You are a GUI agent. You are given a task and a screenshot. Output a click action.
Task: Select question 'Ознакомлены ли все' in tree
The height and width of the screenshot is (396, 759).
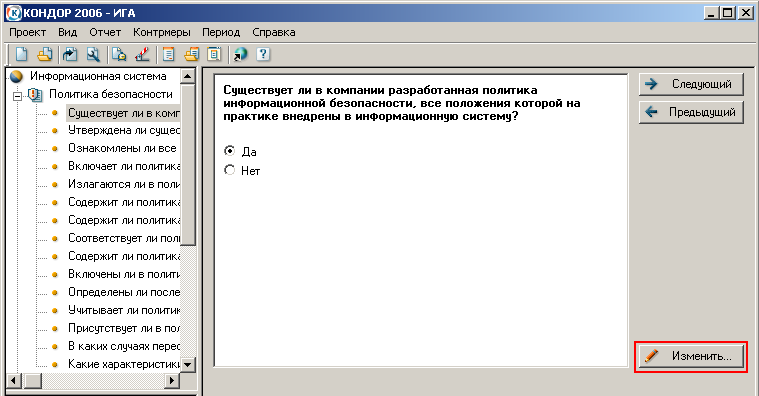[x=122, y=148]
